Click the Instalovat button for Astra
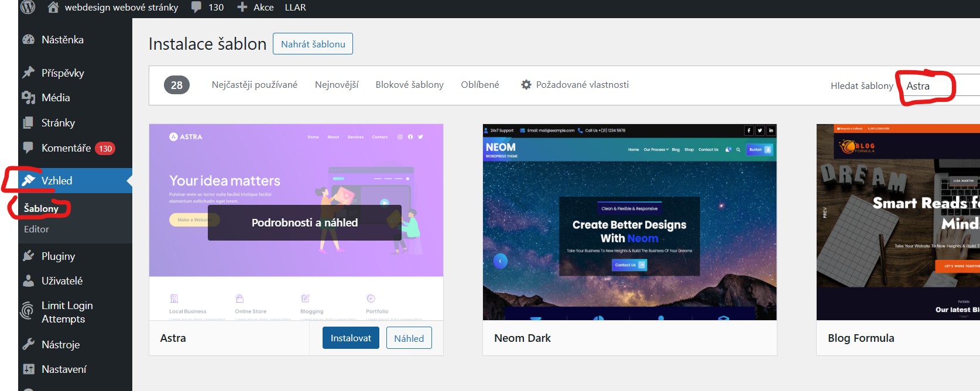This screenshot has height=391, width=980. point(351,338)
